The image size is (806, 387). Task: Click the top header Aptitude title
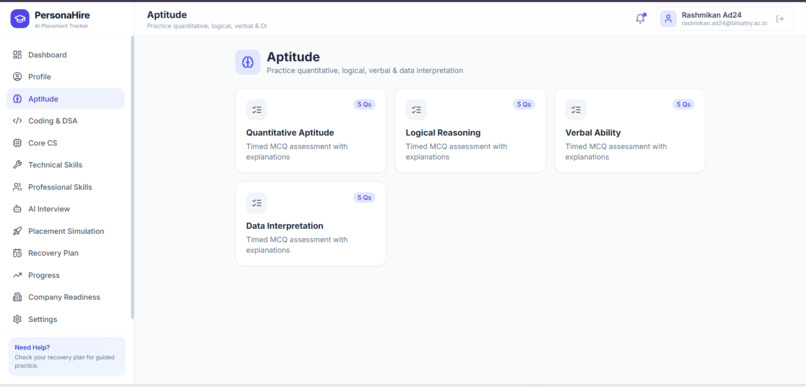point(167,15)
